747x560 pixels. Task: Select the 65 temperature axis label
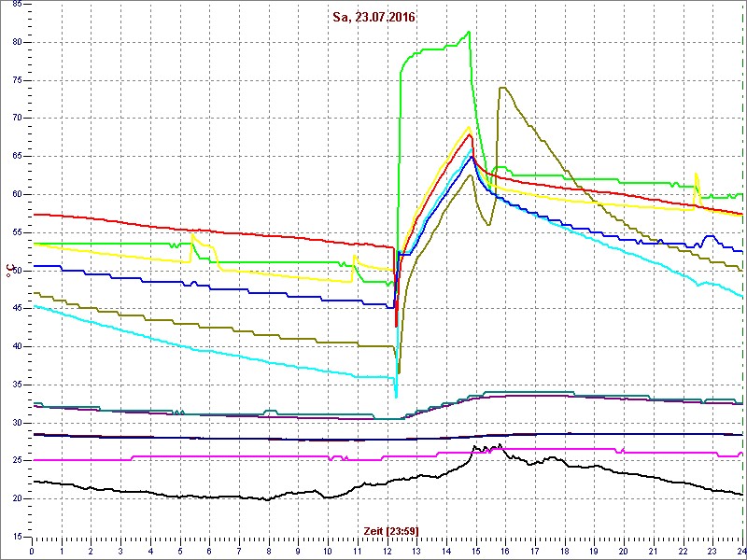17,157
